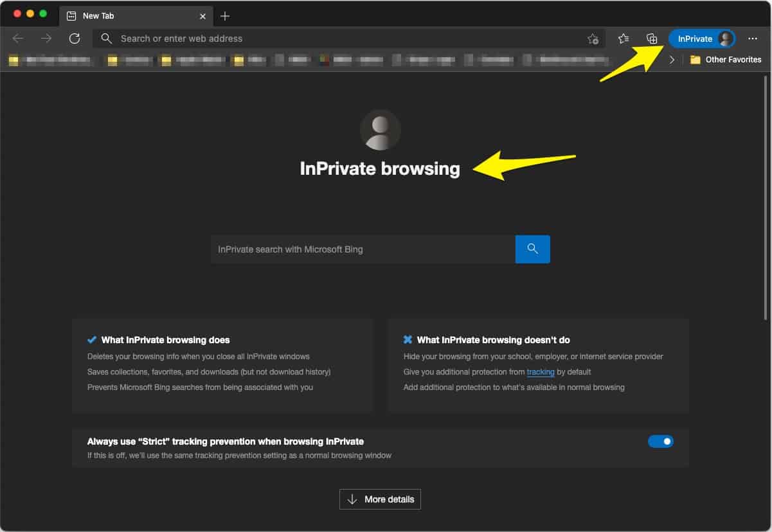The height and width of the screenshot is (532, 772).
Task: Click the InPrivate Bing search box
Action: [363, 249]
